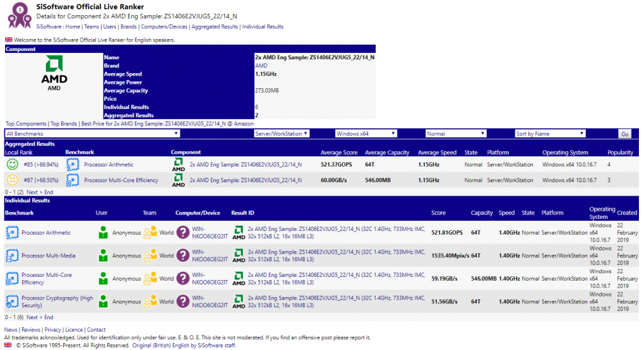Image resolution: width=644 pixels, height=350 pixels.
Task: Click the AMD brand value in Component table
Action: pyautogui.click(x=261, y=66)
